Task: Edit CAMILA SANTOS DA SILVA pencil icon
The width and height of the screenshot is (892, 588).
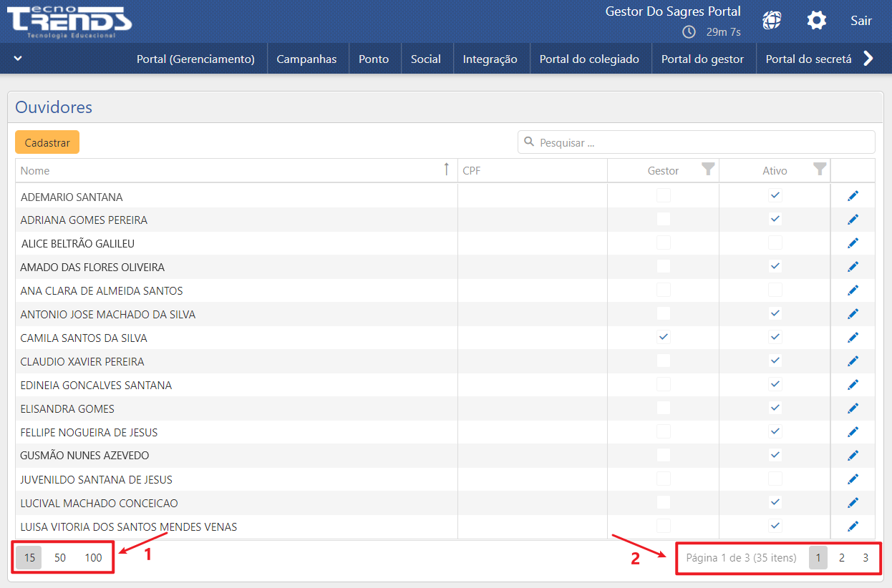Action: tap(852, 338)
